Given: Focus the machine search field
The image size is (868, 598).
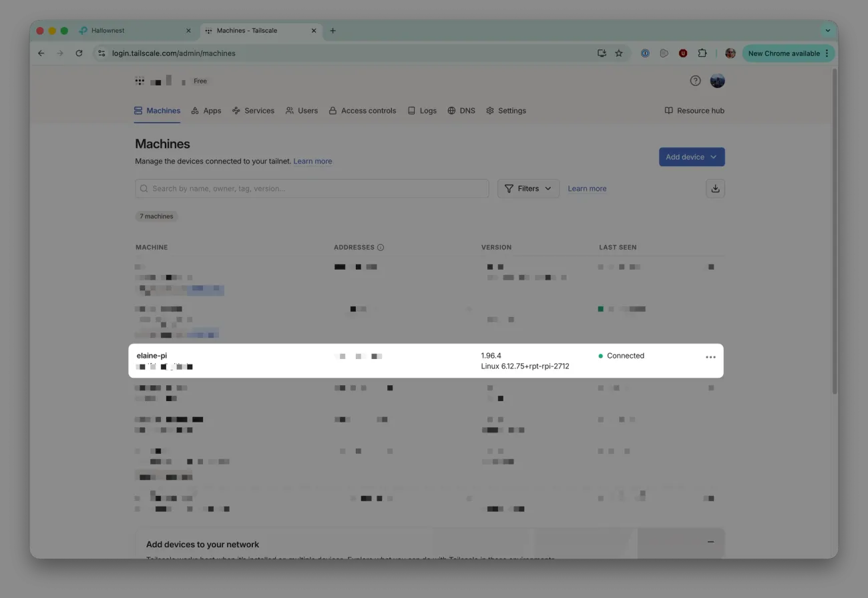Looking at the screenshot, I should tap(312, 189).
